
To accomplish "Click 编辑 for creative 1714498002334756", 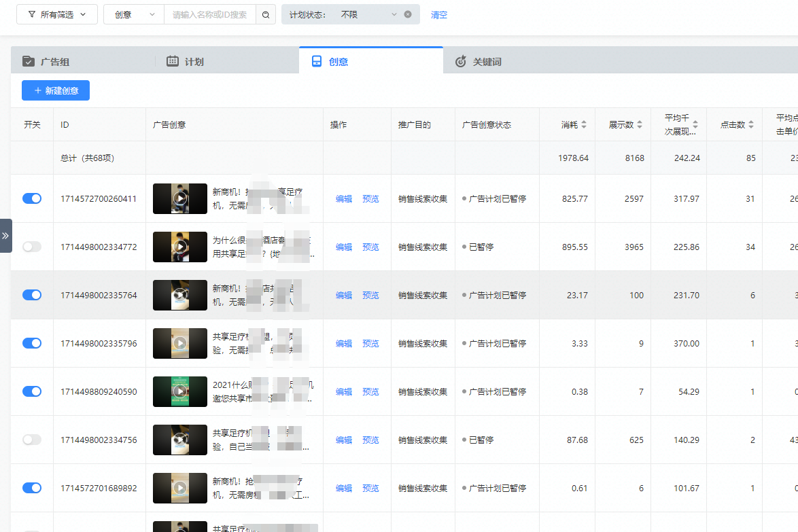I will tap(343, 440).
